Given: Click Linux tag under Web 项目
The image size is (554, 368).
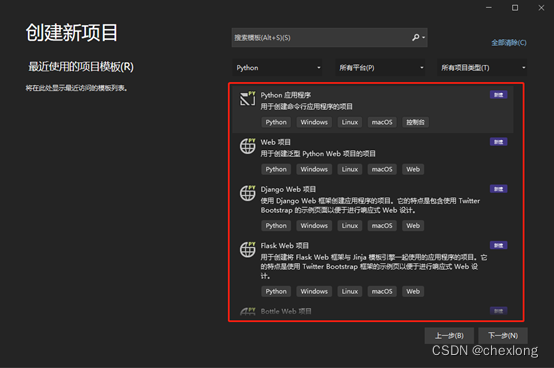Looking at the screenshot, I should point(350,169).
